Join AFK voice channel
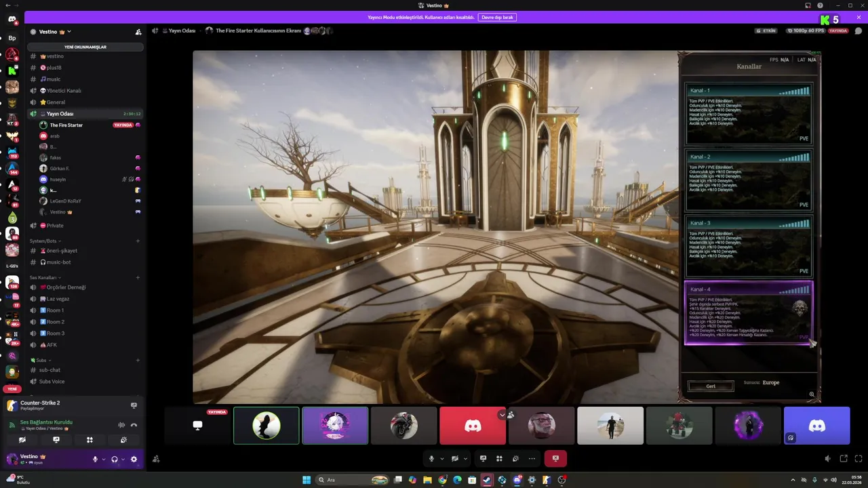 pyautogui.click(x=87, y=345)
